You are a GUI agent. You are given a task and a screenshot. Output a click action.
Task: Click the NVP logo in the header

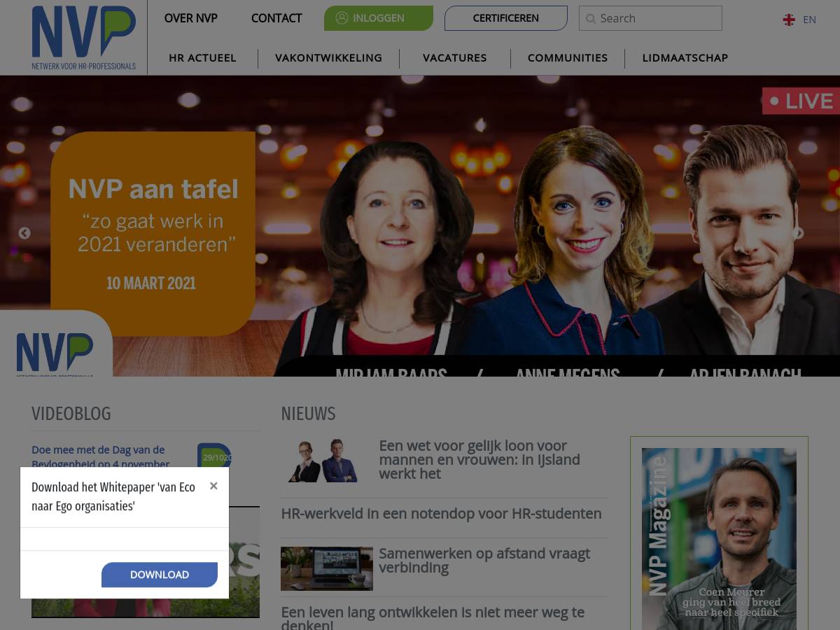pyautogui.click(x=83, y=37)
